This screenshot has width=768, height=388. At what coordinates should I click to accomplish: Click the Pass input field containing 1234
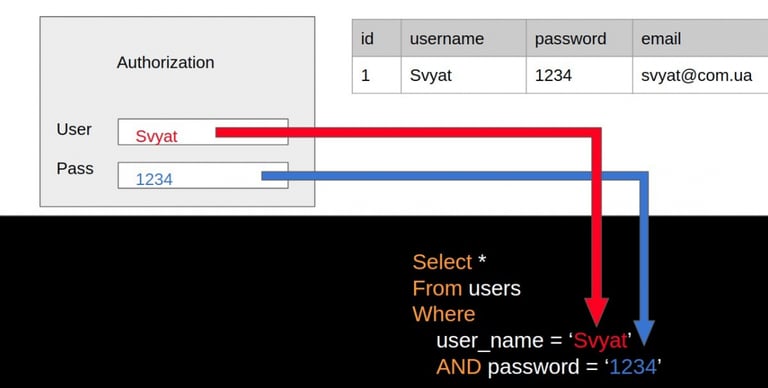(203, 175)
